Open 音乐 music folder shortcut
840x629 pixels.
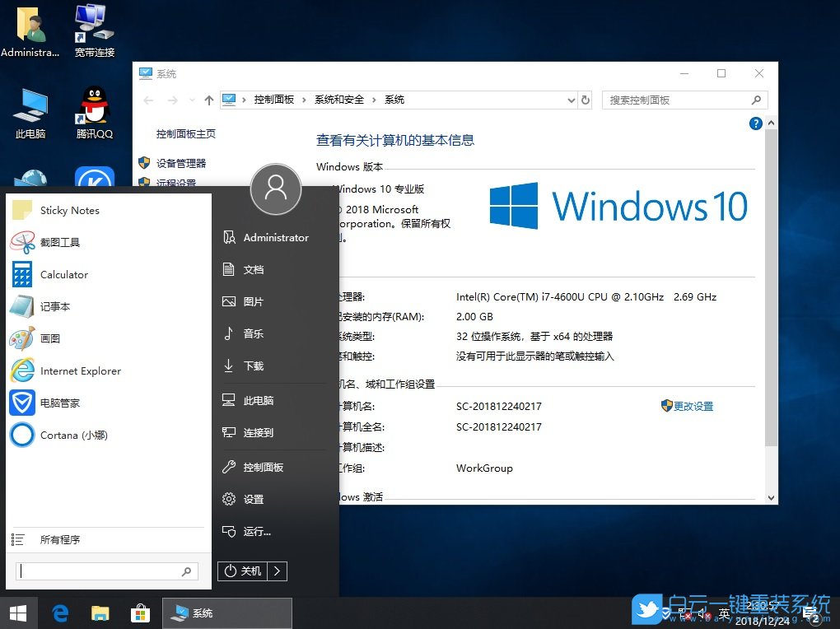(x=252, y=334)
